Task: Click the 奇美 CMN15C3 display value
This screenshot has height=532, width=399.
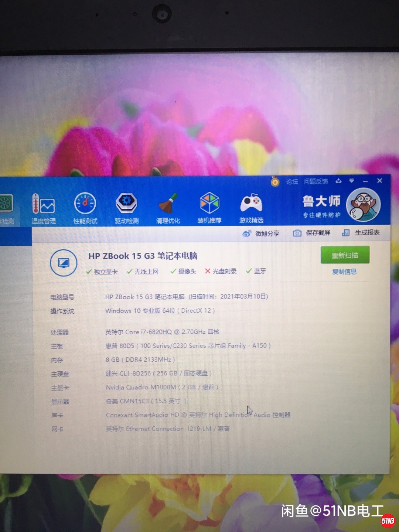Action: click(x=146, y=401)
